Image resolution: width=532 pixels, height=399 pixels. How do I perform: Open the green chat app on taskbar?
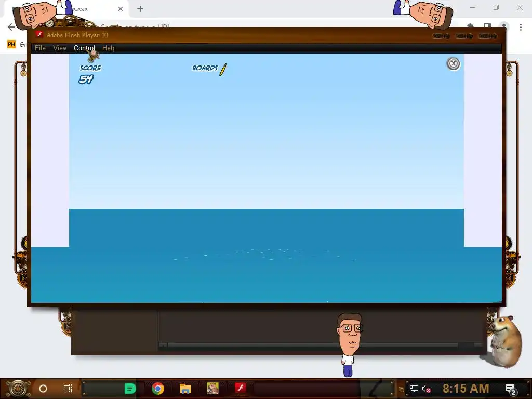pos(130,389)
